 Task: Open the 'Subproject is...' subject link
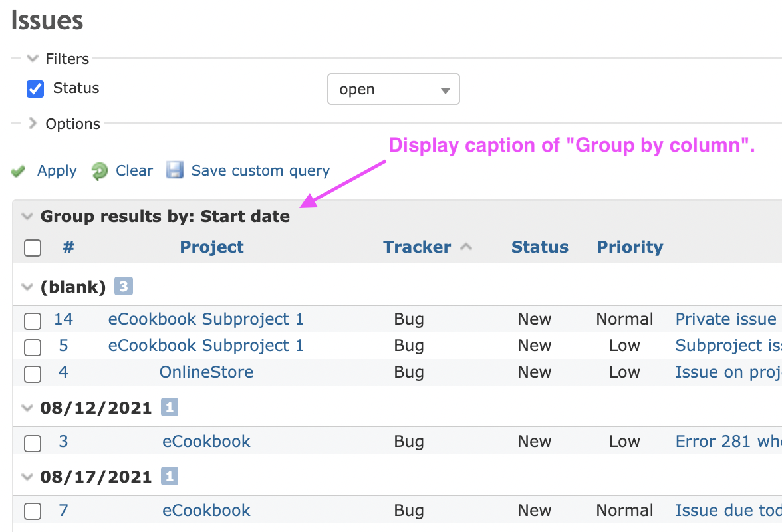coord(728,345)
